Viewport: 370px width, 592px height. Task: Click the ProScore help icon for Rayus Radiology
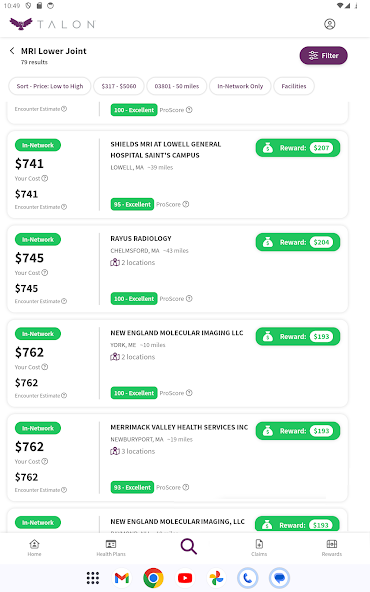pos(189,298)
